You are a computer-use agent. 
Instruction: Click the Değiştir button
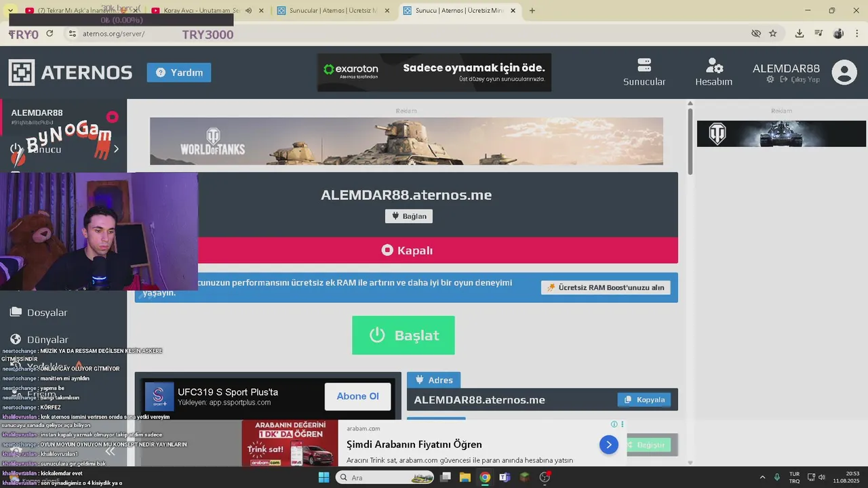648,445
